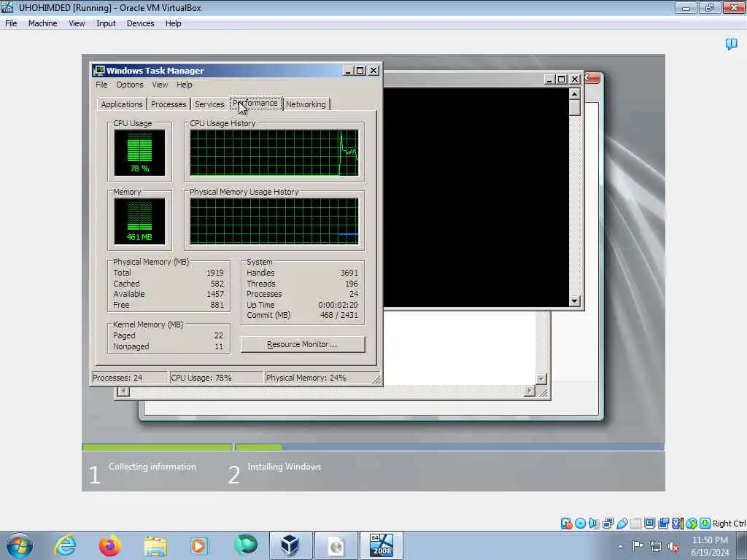The width and height of the screenshot is (747, 560).
Task: Click the 'Physical Memory: 24%' status bar text
Action: pyautogui.click(x=306, y=378)
